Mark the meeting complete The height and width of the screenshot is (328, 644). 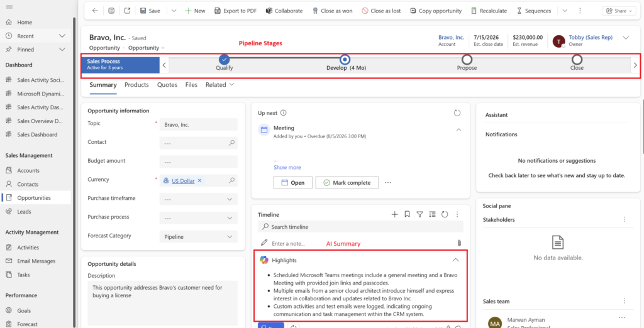347,183
